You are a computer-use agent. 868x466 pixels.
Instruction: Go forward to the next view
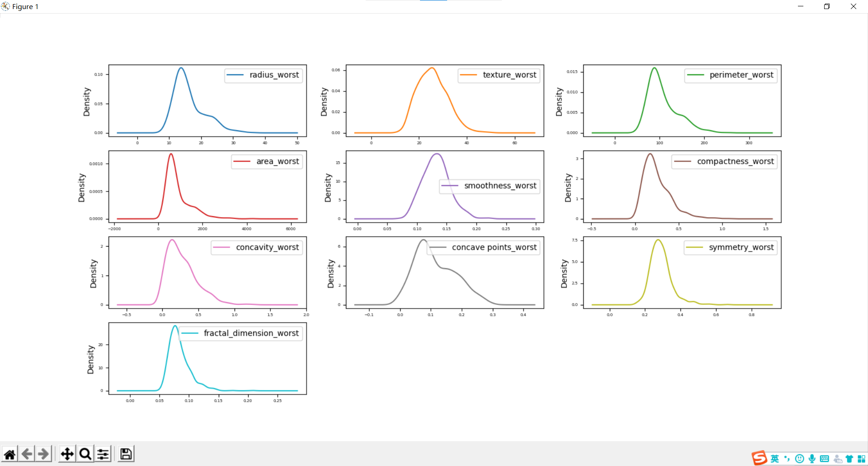coord(43,454)
